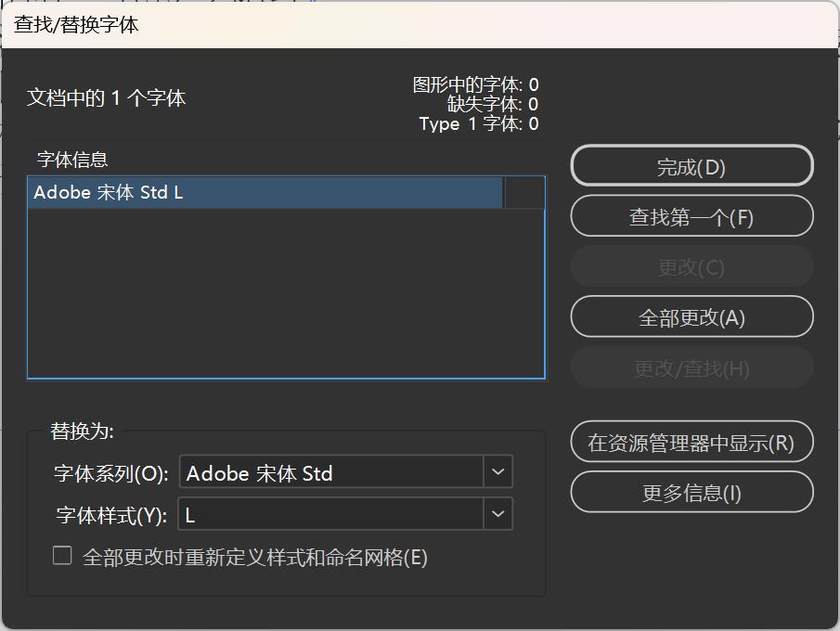840x631 pixels.
Task: Click 全部更改(A) to replace all fonts
Action: click(x=691, y=316)
